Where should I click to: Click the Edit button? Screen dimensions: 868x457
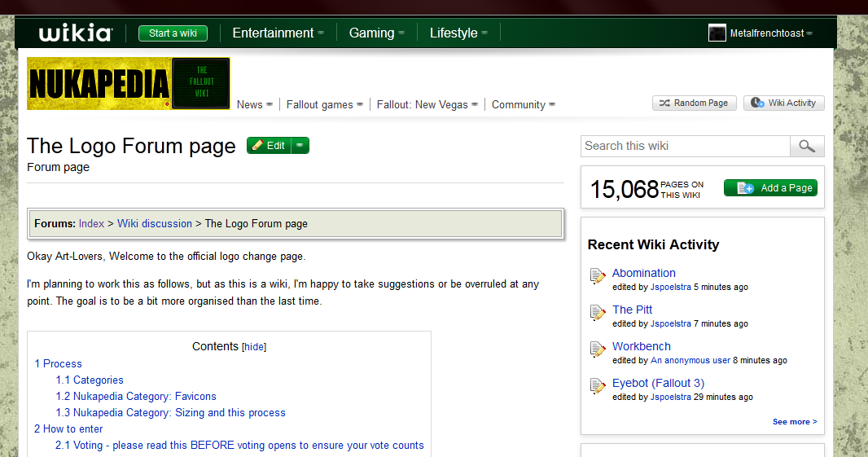[x=269, y=146]
